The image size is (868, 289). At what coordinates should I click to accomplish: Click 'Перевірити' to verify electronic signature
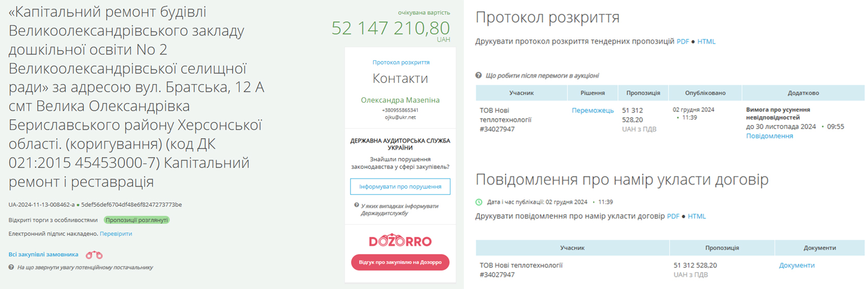[x=116, y=234]
